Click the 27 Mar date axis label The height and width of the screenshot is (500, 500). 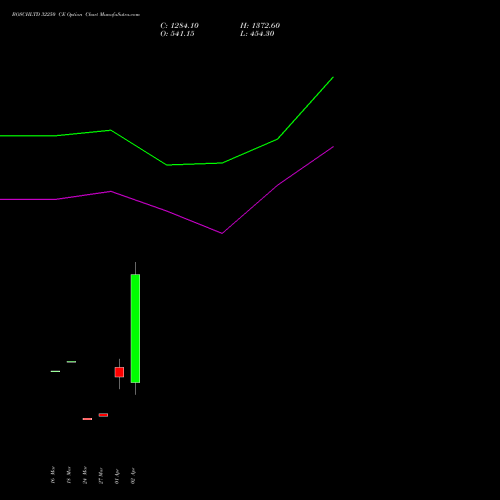click(101, 476)
